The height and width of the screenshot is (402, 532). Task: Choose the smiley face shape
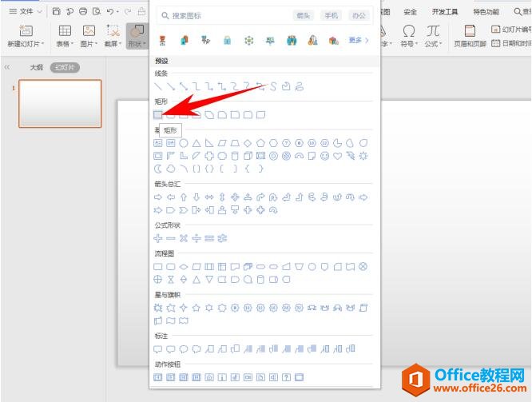(x=324, y=156)
